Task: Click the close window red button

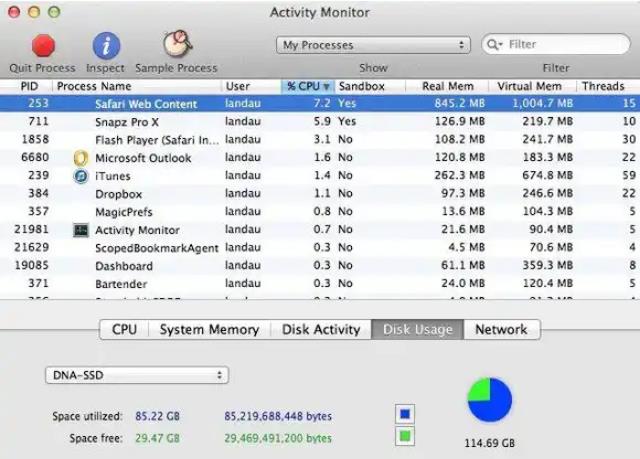Action: 14,12
